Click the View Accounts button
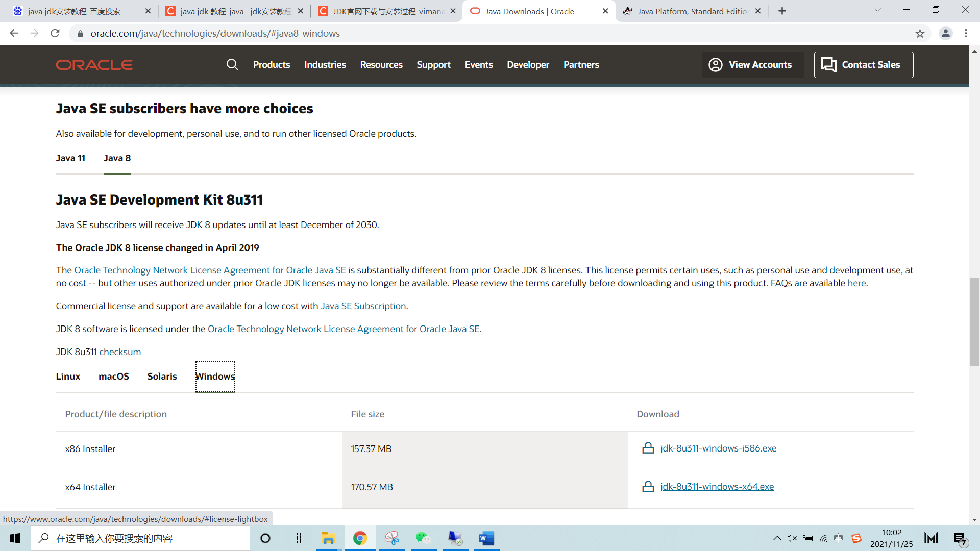 coord(752,65)
